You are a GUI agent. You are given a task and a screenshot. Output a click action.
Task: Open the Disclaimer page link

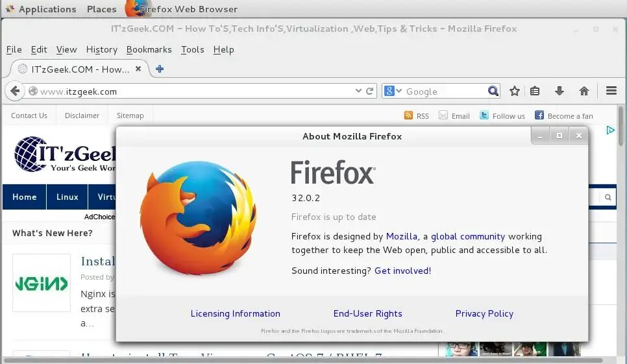pos(82,115)
